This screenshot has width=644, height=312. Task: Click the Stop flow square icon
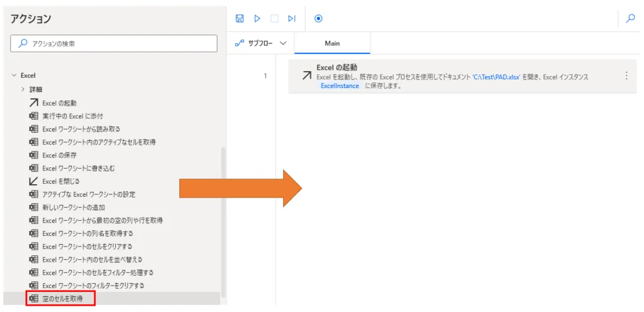click(274, 19)
